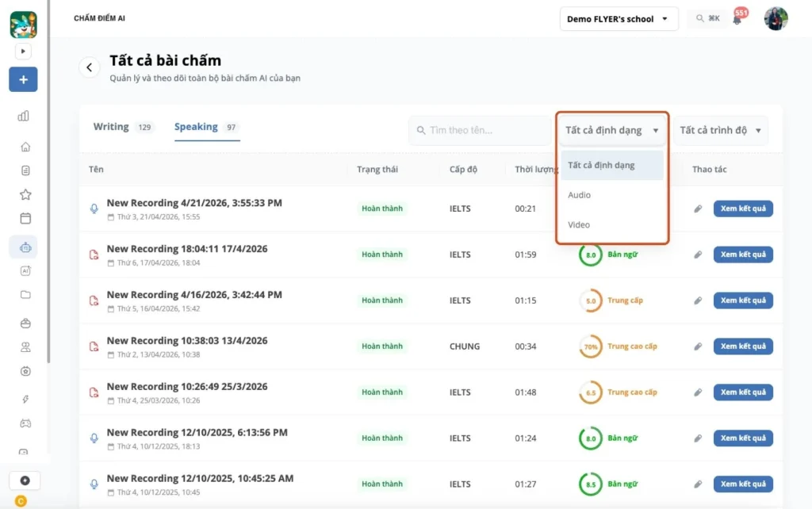Click edit pencil for recording 12/10/2025 10:45:25 AM
The width and height of the screenshot is (812, 509).
pos(698,484)
